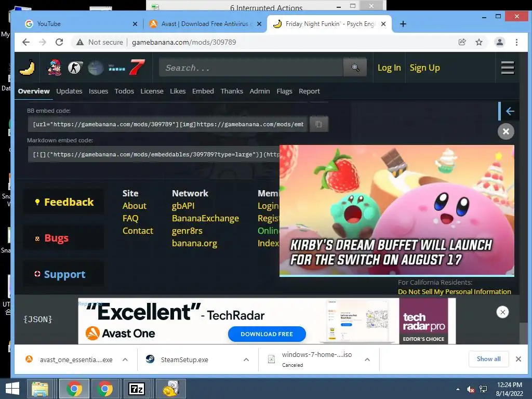Open the Admin tab
The height and width of the screenshot is (399, 532).
click(x=260, y=91)
